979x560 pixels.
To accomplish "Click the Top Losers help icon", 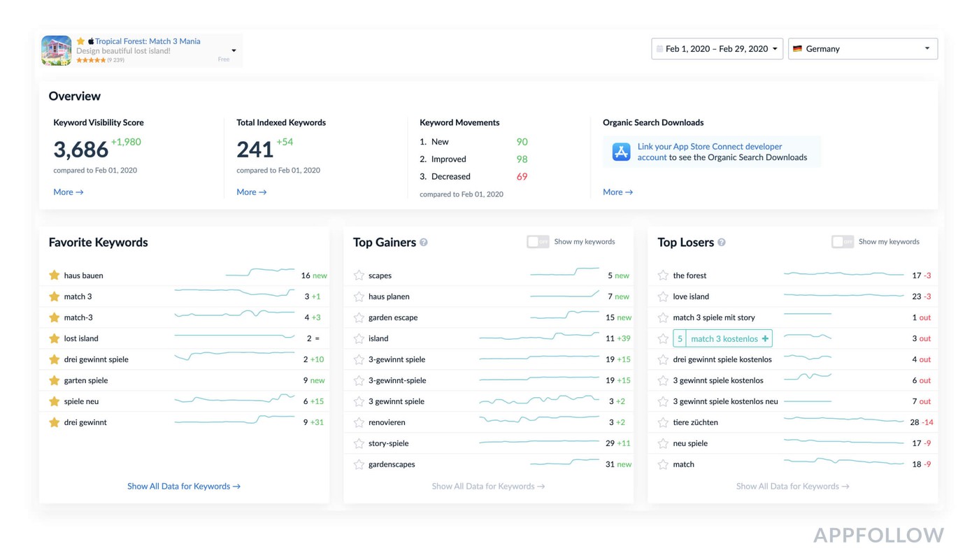I will click(722, 243).
